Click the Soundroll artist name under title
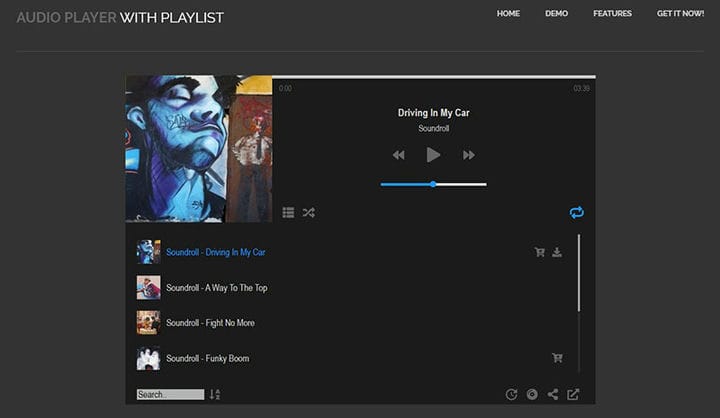Viewport: 720px width, 418px height. click(433, 128)
